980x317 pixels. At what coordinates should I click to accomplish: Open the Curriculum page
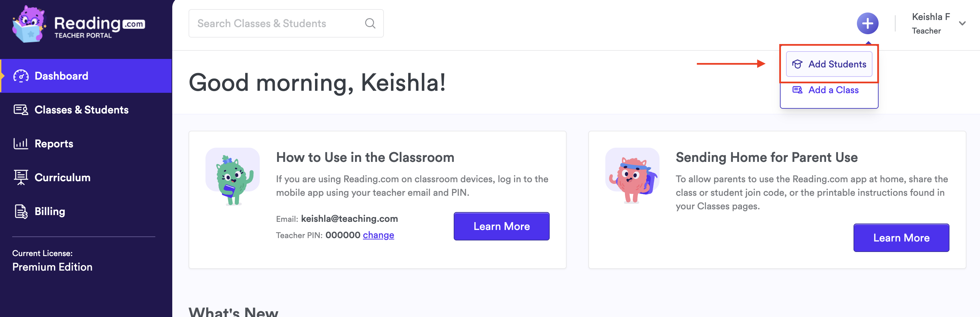(62, 177)
